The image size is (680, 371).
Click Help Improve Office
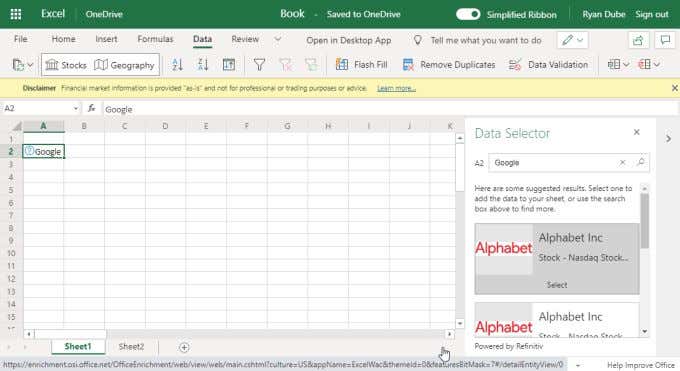coord(641,365)
